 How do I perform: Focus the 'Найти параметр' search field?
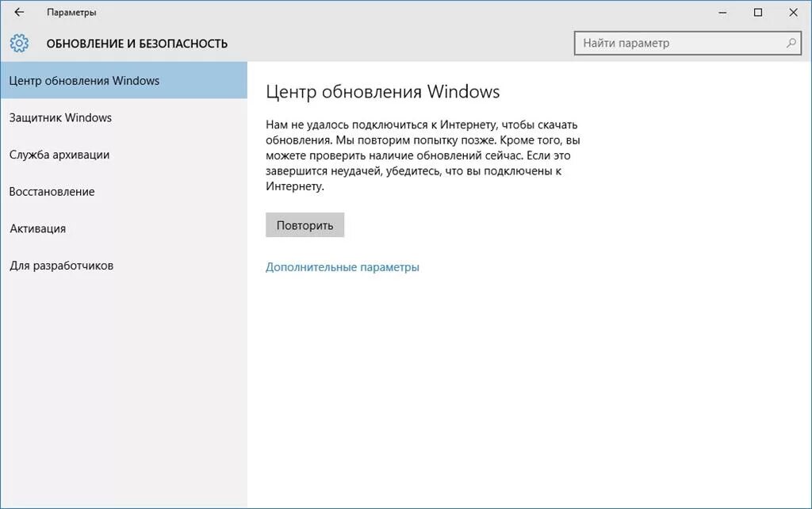688,43
